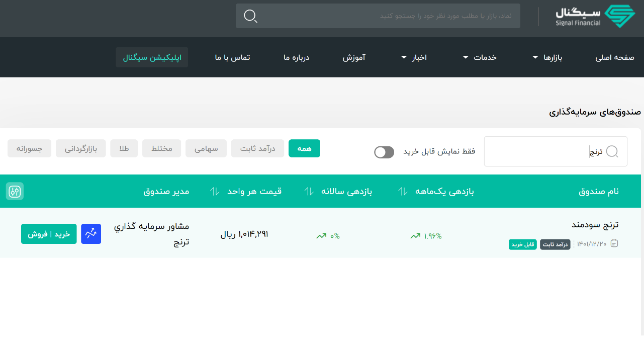Image resolution: width=644 pixels, height=350 pixels.
Task: Click the green trend arrow next to ۱.۹۶٪ return
Action: (x=415, y=235)
